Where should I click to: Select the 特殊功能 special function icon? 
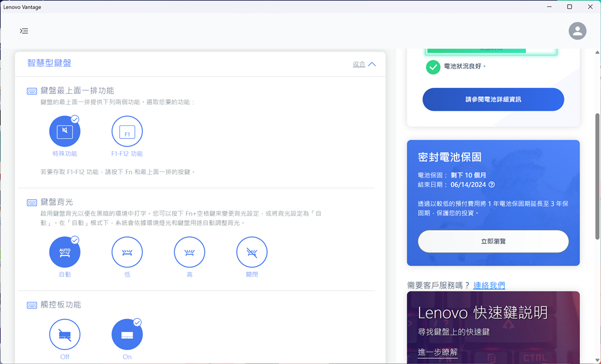coord(65,131)
